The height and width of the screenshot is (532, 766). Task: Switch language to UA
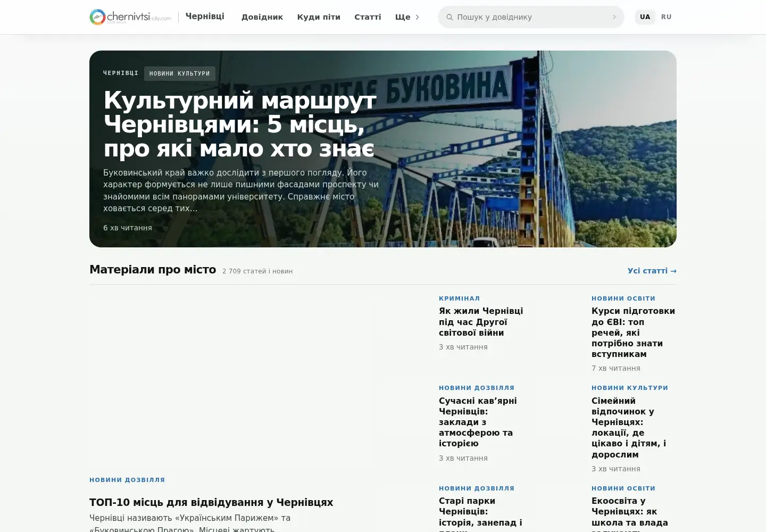pyautogui.click(x=645, y=17)
